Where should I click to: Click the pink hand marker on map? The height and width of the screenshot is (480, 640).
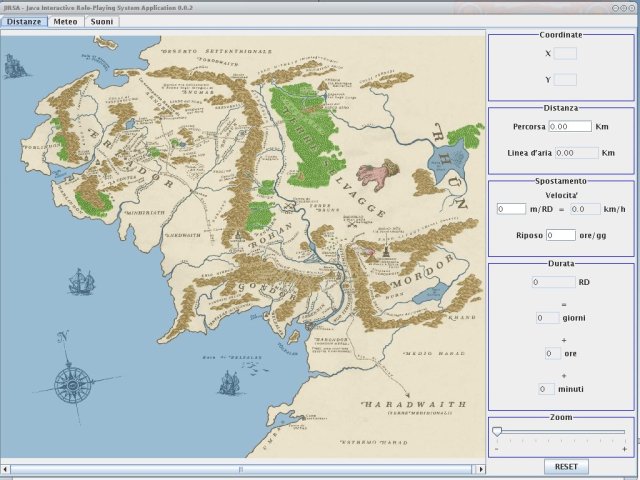[x=371, y=175]
